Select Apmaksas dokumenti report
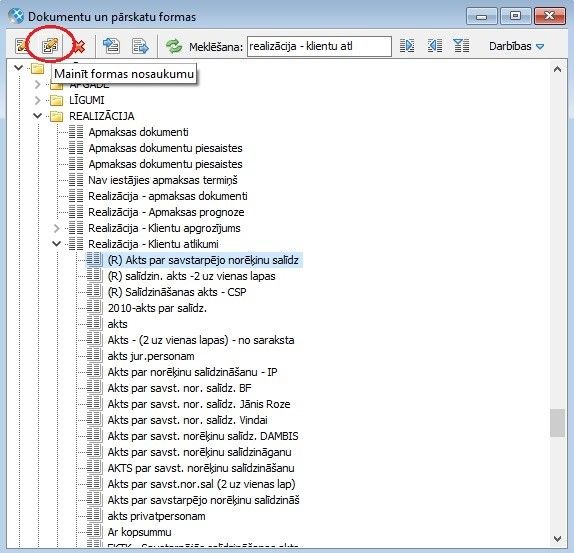The width and height of the screenshot is (574, 553). [x=138, y=132]
